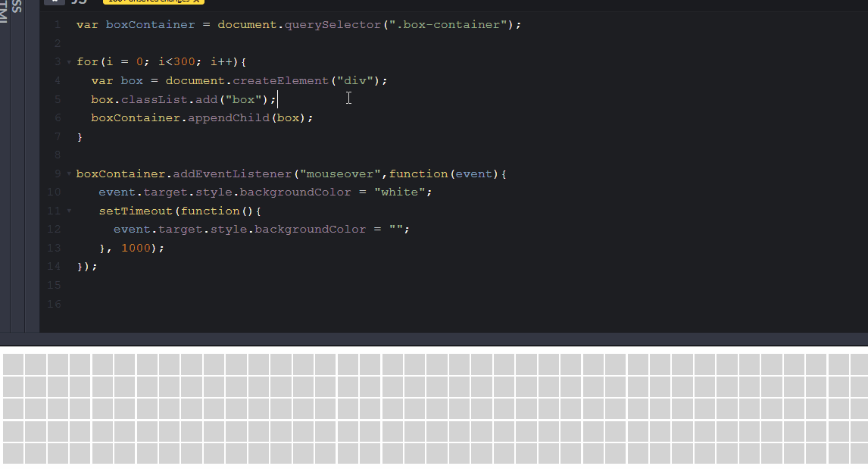This screenshot has width=868, height=469.
Task: Click the closing brace on line 7
Action: point(80,137)
